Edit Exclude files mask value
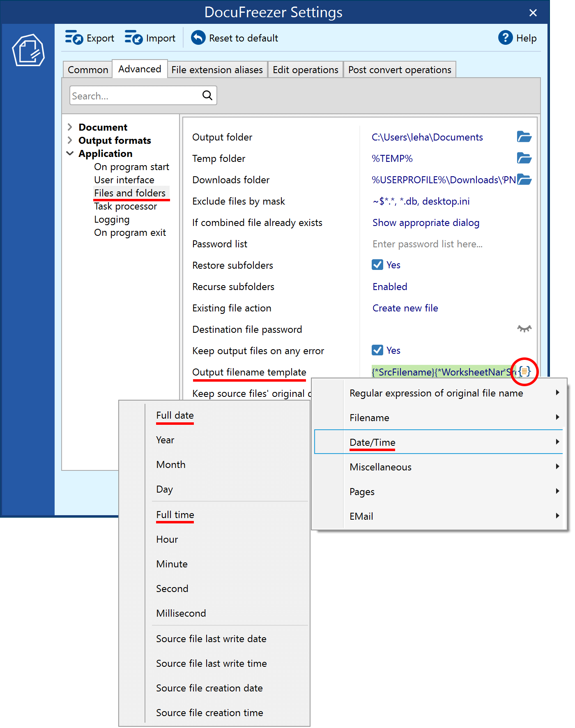Image resolution: width=575 pixels, height=728 pixels. click(x=421, y=201)
